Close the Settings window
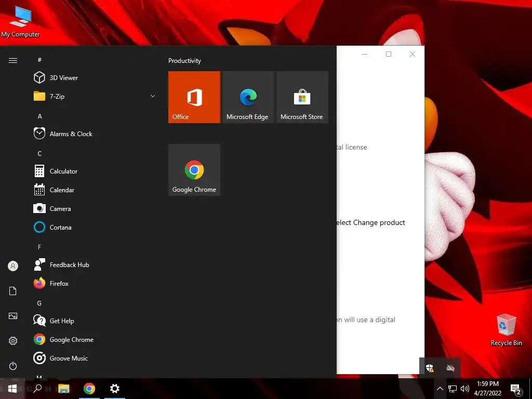Viewport: 532px width, 399px height. (413, 54)
